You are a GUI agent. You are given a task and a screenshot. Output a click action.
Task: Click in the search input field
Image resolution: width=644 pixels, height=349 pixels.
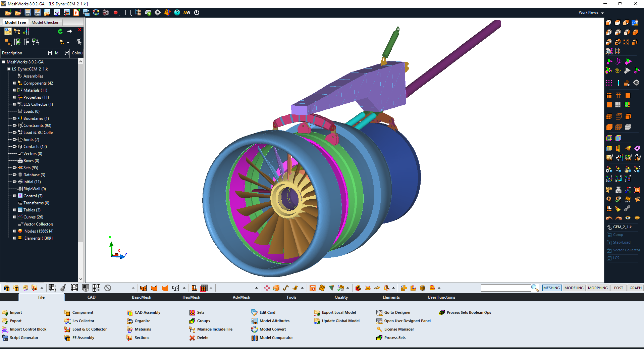pyautogui.click(x=505, y=288)
